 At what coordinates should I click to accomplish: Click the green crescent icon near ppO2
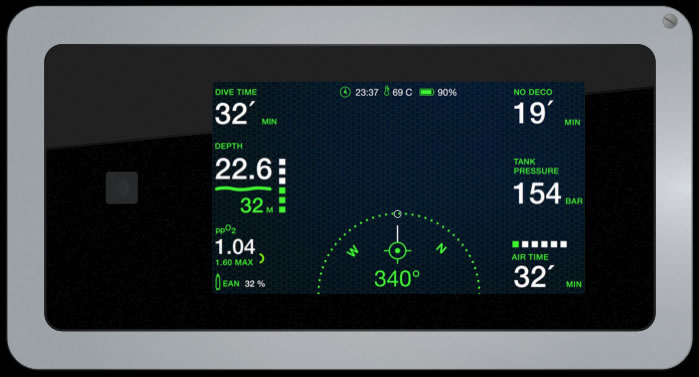coord(262,258)
